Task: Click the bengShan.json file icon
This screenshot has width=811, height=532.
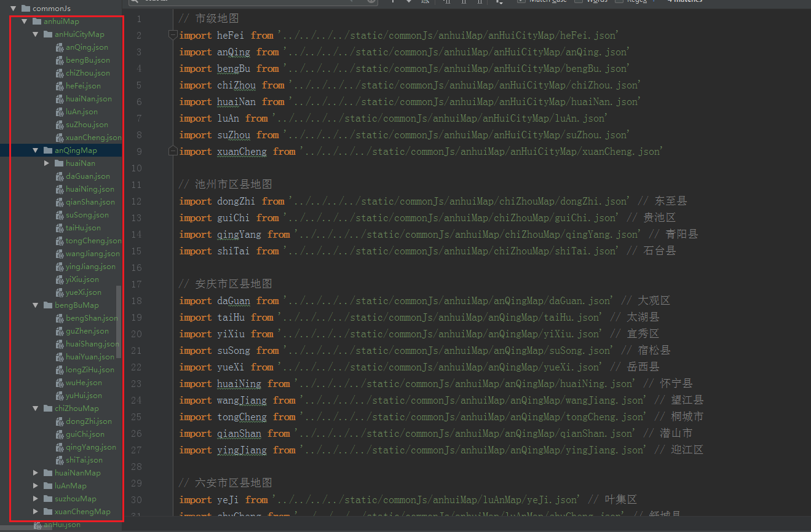Action: click(x=60, y=318)
